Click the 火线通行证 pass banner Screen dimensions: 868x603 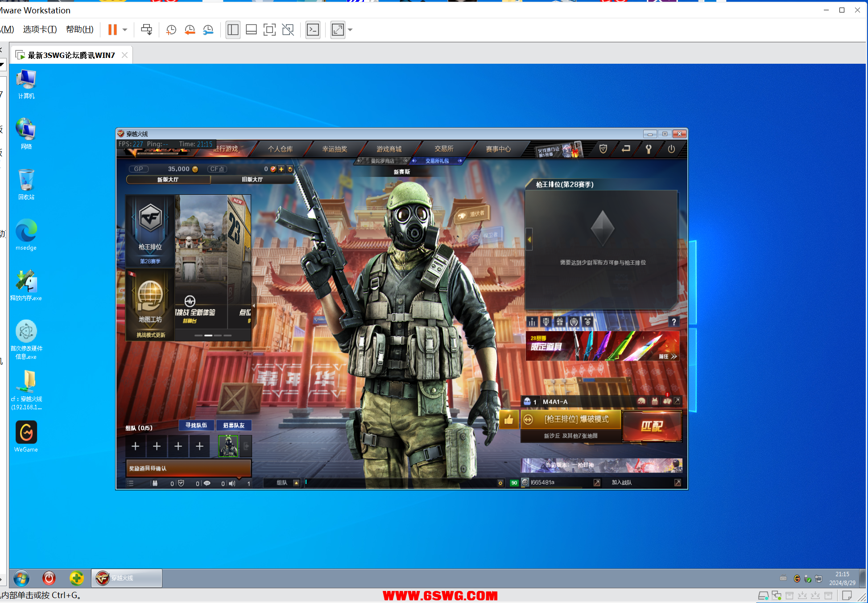click(559, 150)
